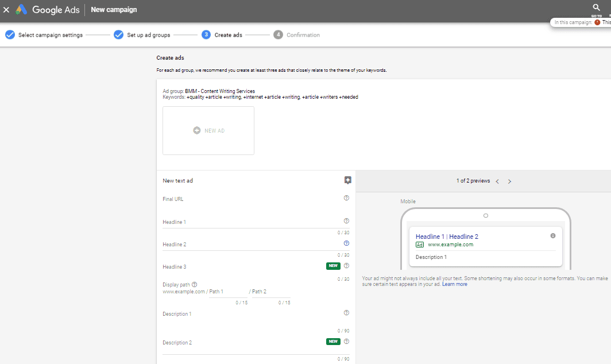611x364 pixels.
Task: Go to Select campaign settings step
Action: (x=44, y=35)
